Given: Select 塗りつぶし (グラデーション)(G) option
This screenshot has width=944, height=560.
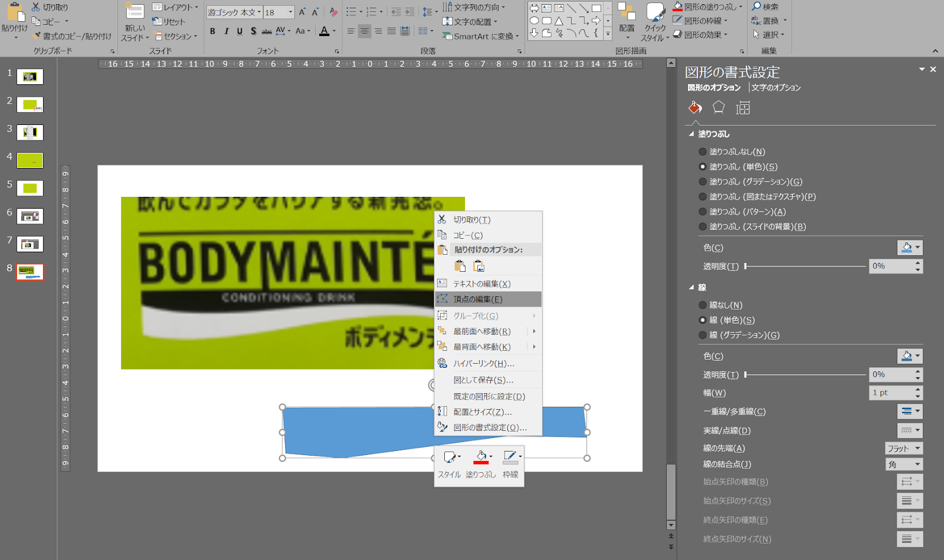Looking at the screenshot, I should tap(750, 182).
